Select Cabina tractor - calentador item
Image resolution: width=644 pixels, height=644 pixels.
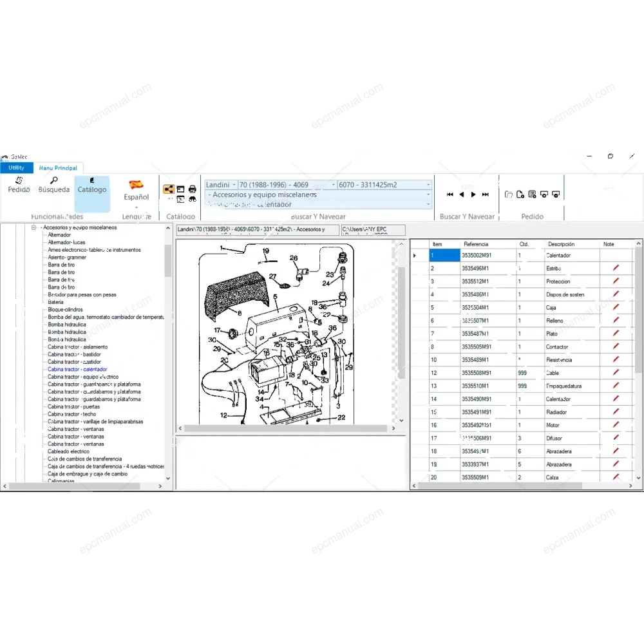click(x=77, y=369)
